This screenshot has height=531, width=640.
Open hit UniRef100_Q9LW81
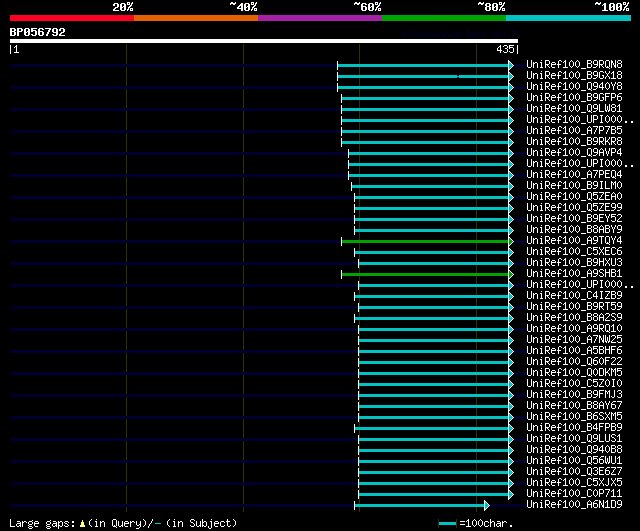[x=574, y=108]
